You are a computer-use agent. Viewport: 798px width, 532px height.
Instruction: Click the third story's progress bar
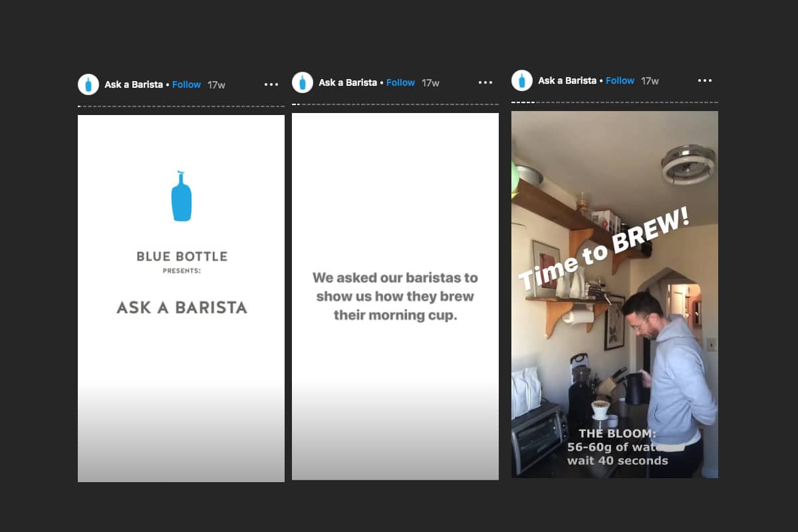pos(614,102)
